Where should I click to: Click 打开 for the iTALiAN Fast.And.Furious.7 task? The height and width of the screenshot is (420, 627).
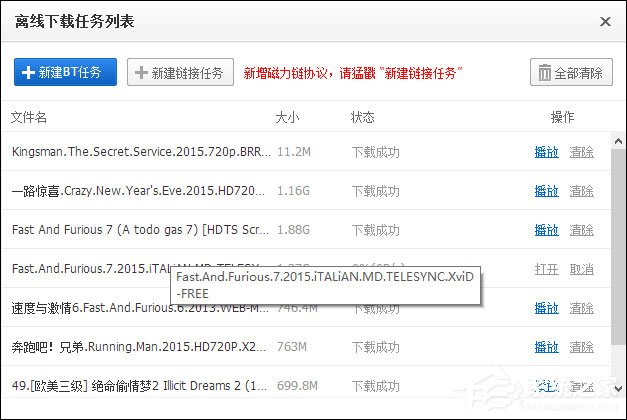point(547,269)
